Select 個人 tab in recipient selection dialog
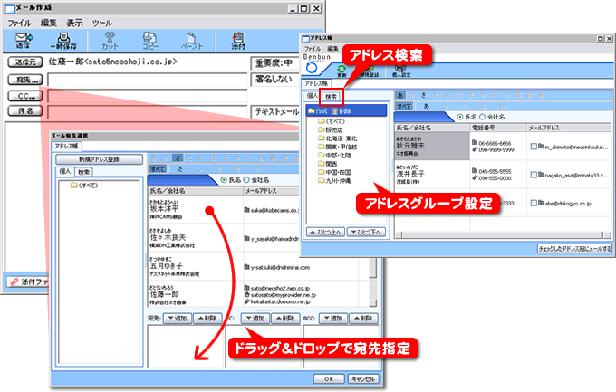Viewport: 616px width, 392px height. pyautogui.click(x=65, y=171)
